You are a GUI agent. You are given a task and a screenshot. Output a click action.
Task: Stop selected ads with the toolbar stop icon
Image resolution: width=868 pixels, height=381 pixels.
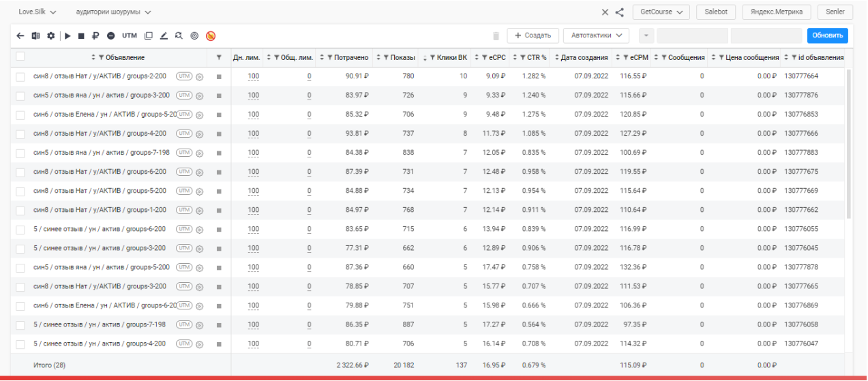point(81,35)
